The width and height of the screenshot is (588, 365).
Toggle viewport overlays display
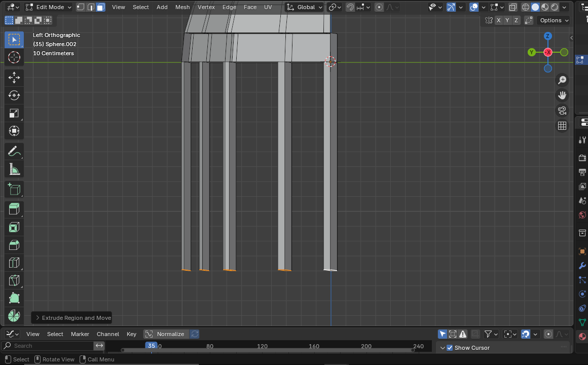[474, 7]
